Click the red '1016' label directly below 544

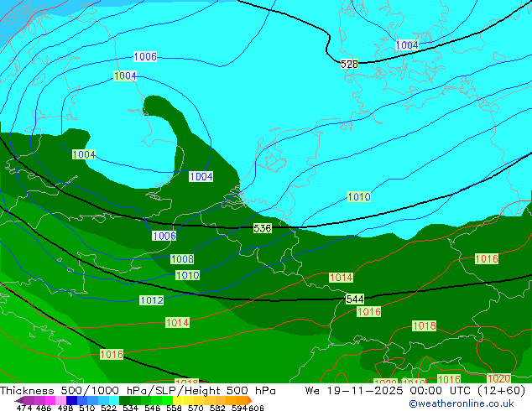[x=369, y=311]
